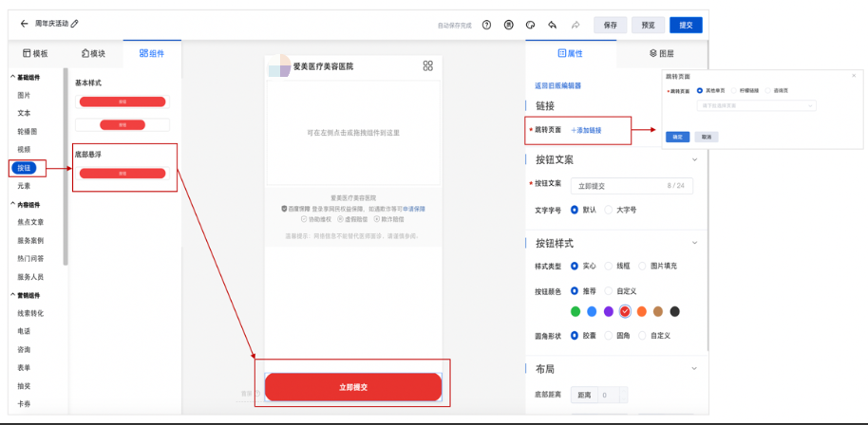This screenshot has width=868, height=425.
Task: Select 默认 font size radio
Action: tap(575, 210)
